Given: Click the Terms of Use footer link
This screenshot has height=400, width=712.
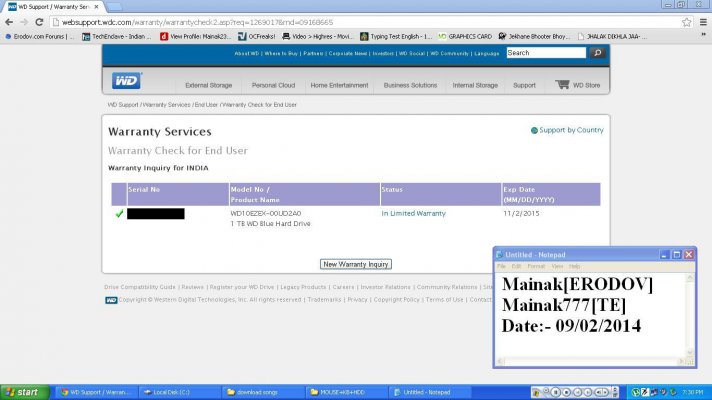Looking at the screenshot, I should click(445, 300).
